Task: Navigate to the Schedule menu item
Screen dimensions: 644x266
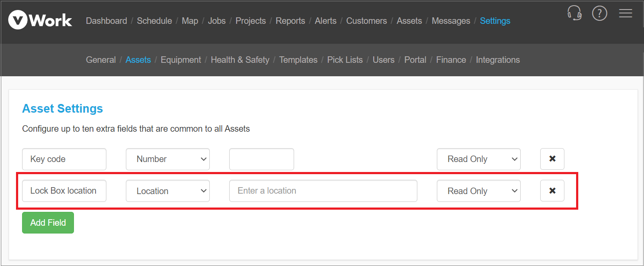Action: [154, 20]
